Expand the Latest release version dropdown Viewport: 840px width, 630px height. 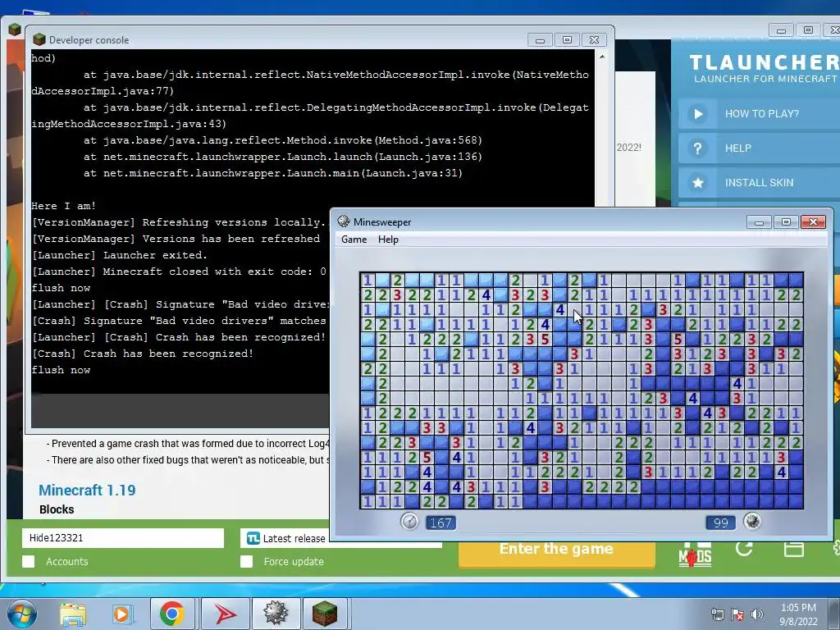340,538
